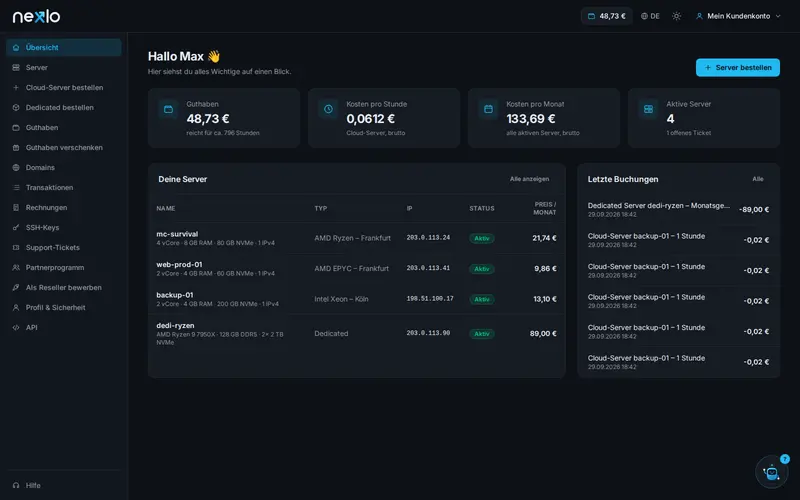
Task: Click the 0,0612 € hourly cost value
Action: tap(370, 119)
